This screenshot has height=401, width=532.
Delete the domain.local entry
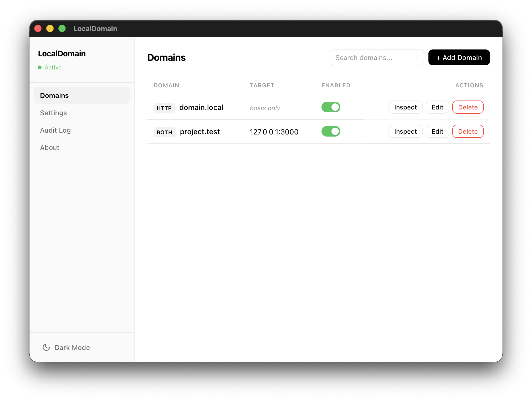(x=468, y=107)
